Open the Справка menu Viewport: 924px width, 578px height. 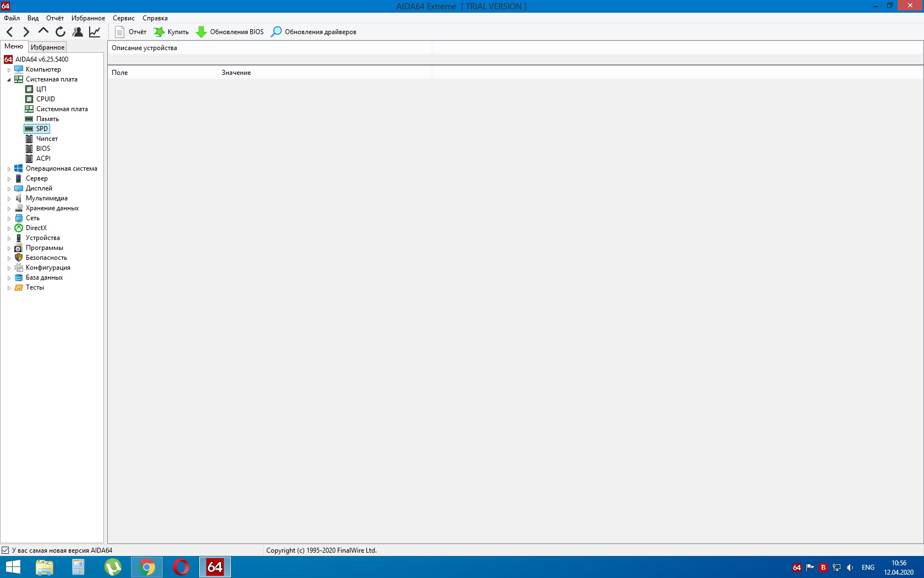click(155, 18)
